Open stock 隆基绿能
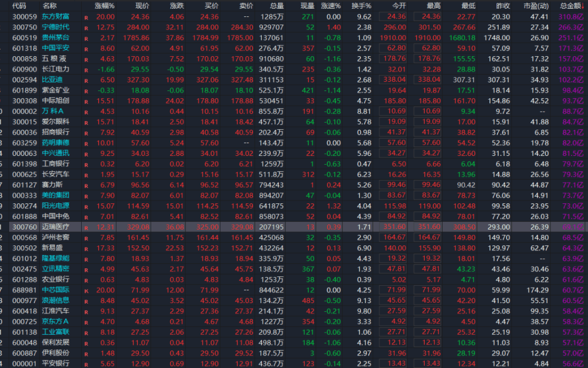 click(x=56, y=258)
